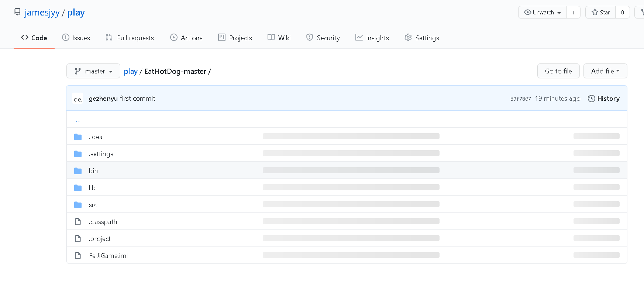This screenshot has width=644, height=286.
Task: Open the Unwatch dropdown
Action: coord(543,12)
